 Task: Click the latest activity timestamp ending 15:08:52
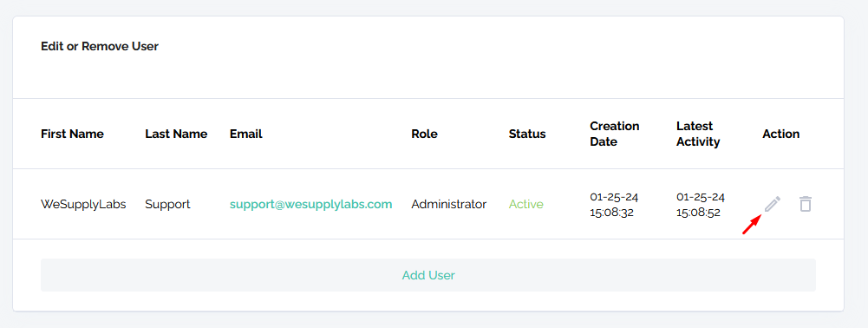(x=701, y=205)
